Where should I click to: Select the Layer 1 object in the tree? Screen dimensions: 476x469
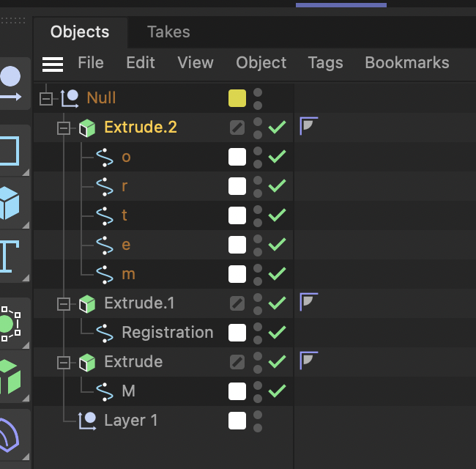click(x=130, y=421)
